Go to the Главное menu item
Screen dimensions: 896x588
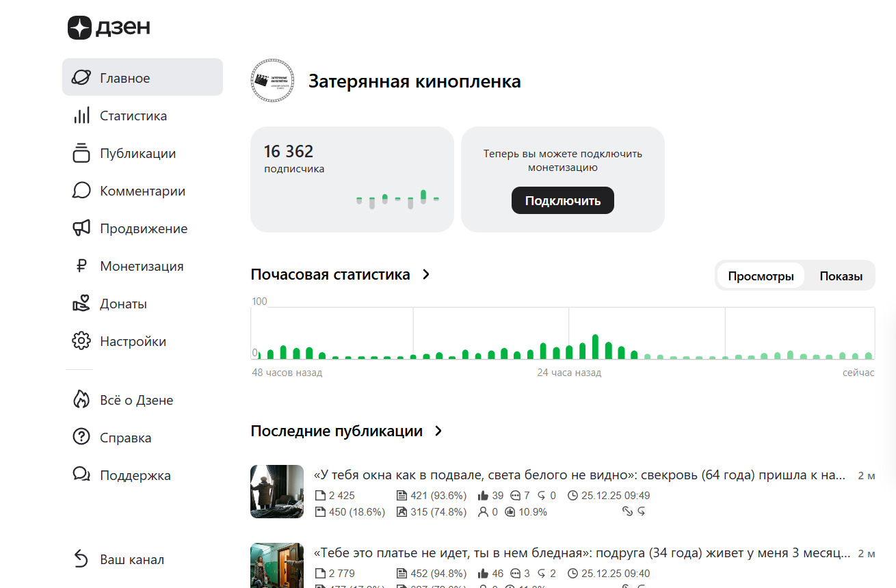[142, 77]
